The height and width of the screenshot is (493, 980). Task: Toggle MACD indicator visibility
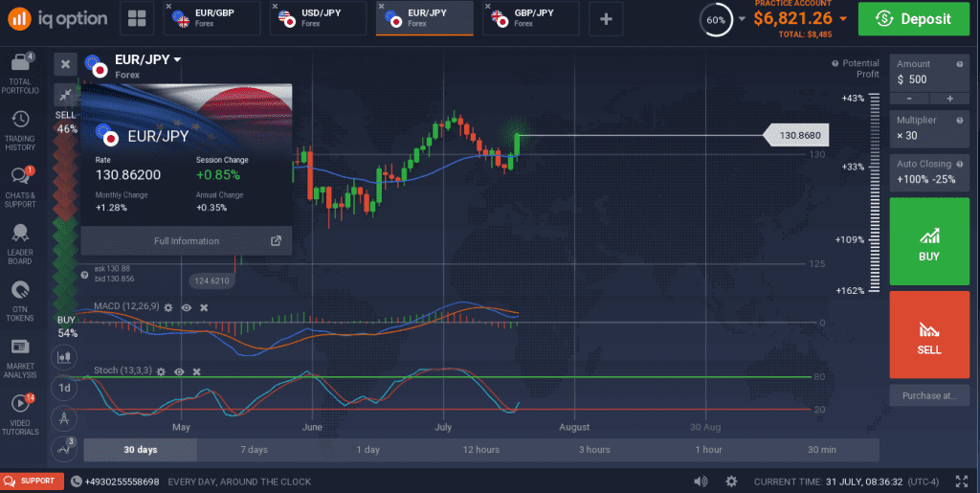click(187, 307)
